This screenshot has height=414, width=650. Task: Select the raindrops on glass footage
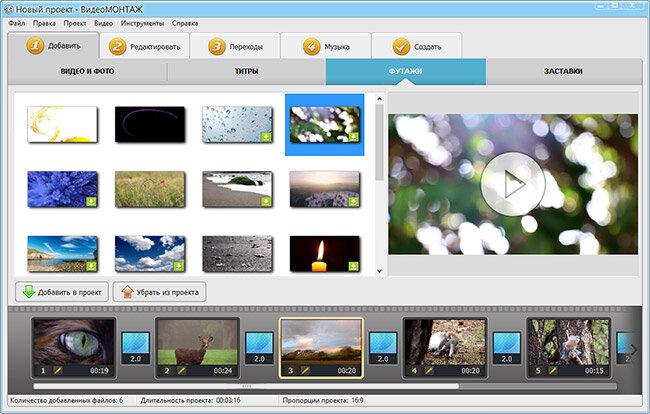(237, 124)
